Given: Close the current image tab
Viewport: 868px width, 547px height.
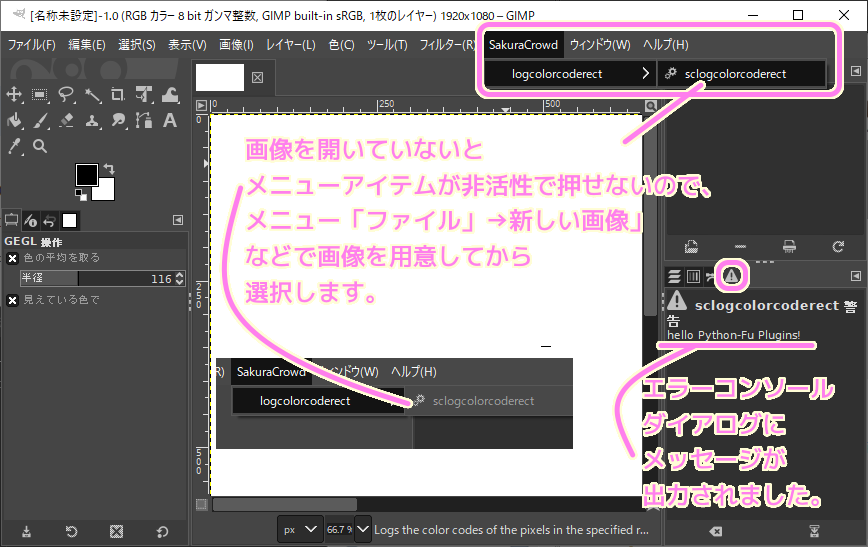Looking at the screenshot, I should point(257,77).
